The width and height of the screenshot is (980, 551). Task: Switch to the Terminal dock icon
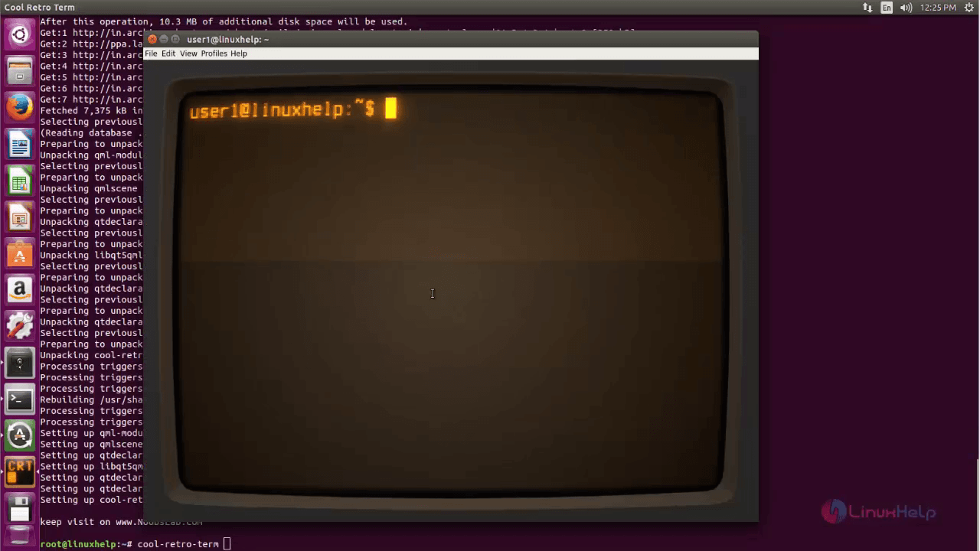[x=19, y=399]
